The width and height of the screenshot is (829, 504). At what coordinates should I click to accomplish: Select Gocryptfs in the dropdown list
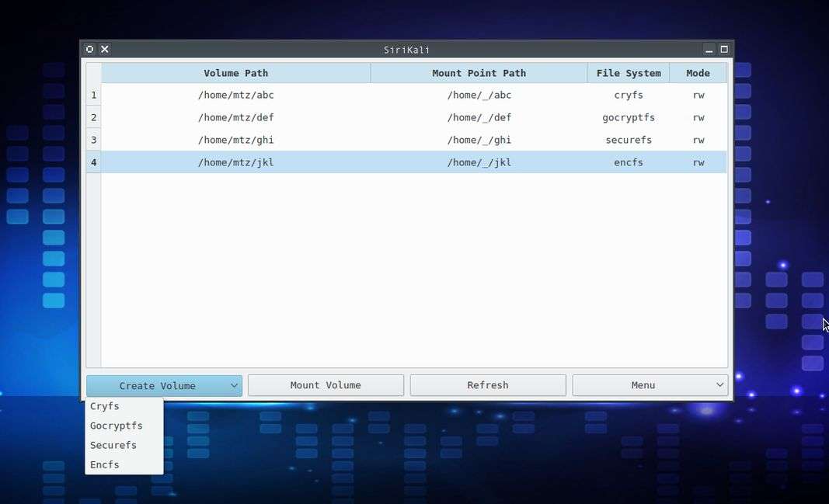pos(117,426)
